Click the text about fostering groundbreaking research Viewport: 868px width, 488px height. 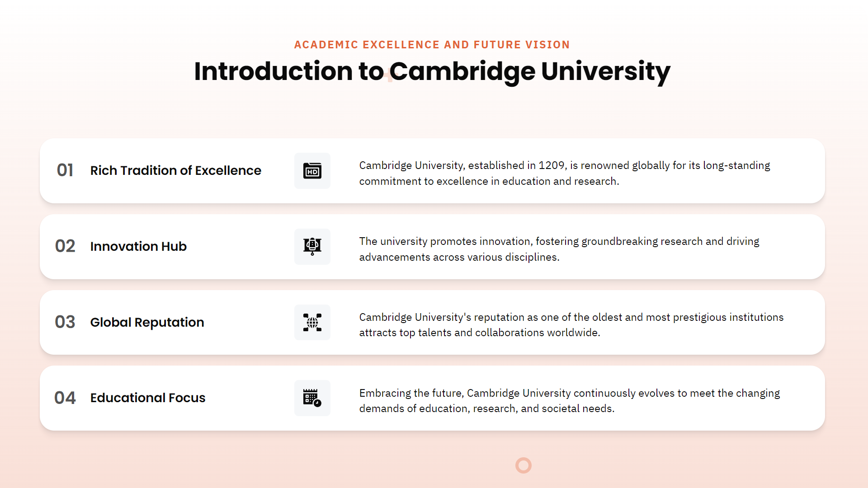coord(559,249)
